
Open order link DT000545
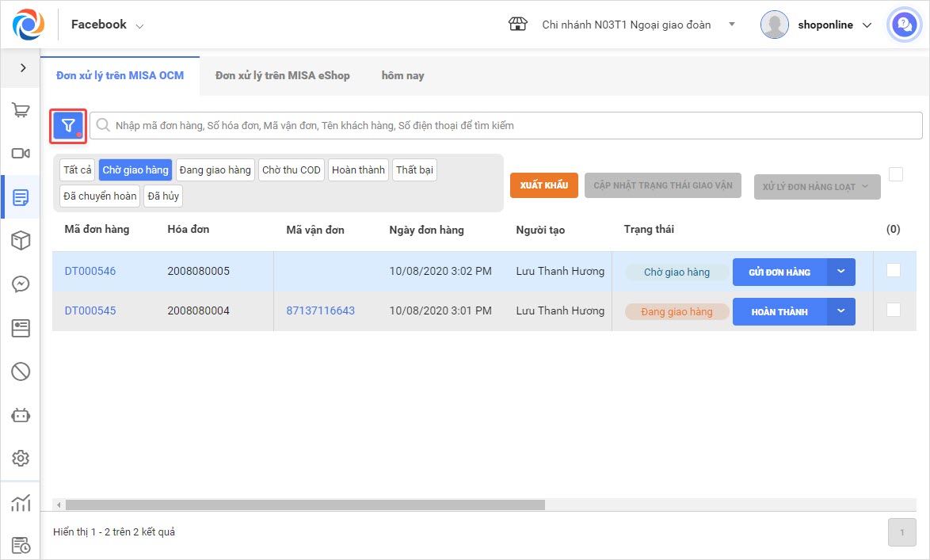pyautogui.click(x=90, y=310)
